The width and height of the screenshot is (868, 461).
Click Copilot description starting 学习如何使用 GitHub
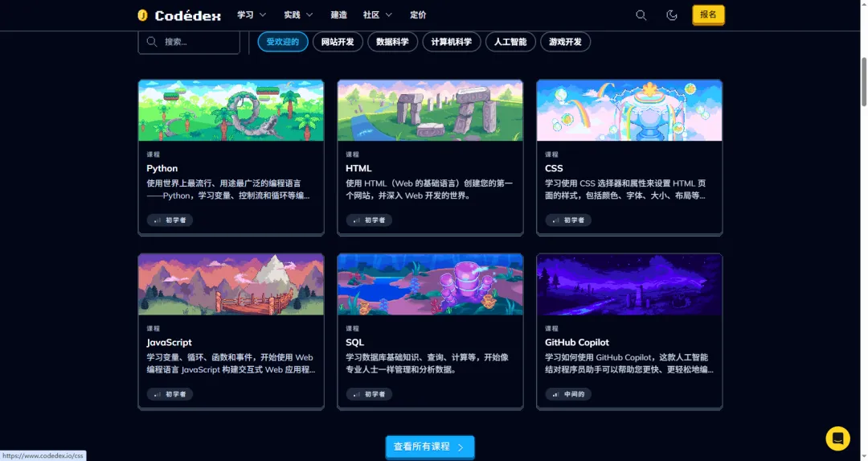click(x=629, y=363)
